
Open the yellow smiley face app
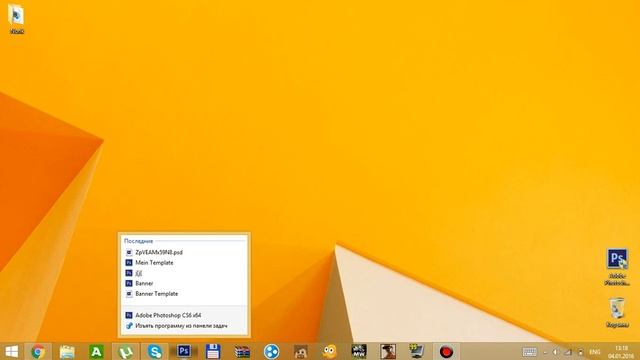(x=329, y=351)
